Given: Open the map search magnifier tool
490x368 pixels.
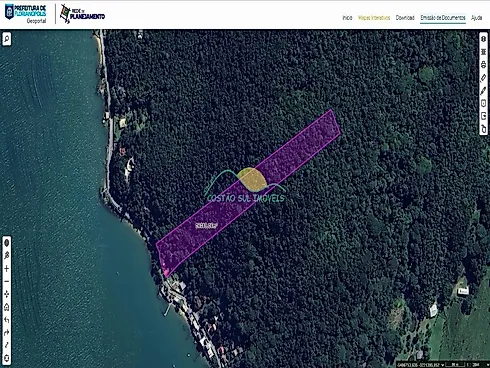Looking at the screenshot, I should tap(7, 39).
